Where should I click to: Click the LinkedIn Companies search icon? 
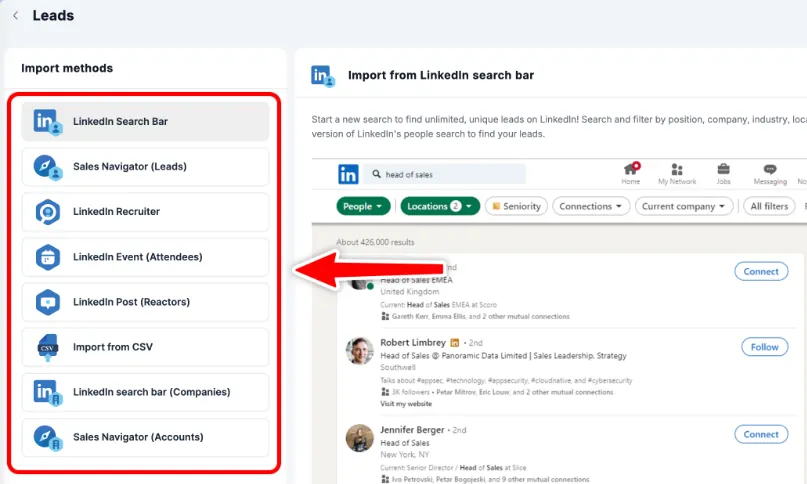pos(47,393)
